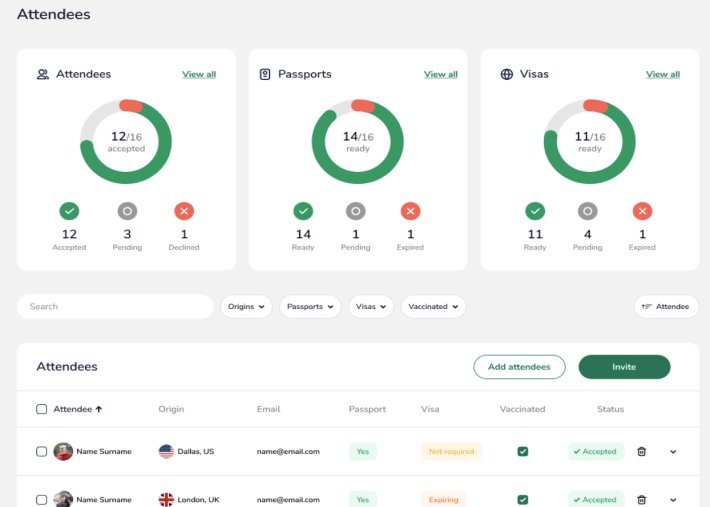The image size is (710, 507).
Task: Delete the London, UK attendee via trash icon
Action: [642, 499]
